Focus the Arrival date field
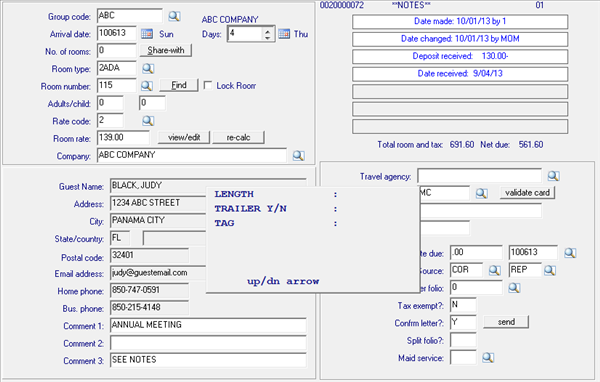Image resolution: width=600 pixels, height=382 pixels. coord(117,33)
